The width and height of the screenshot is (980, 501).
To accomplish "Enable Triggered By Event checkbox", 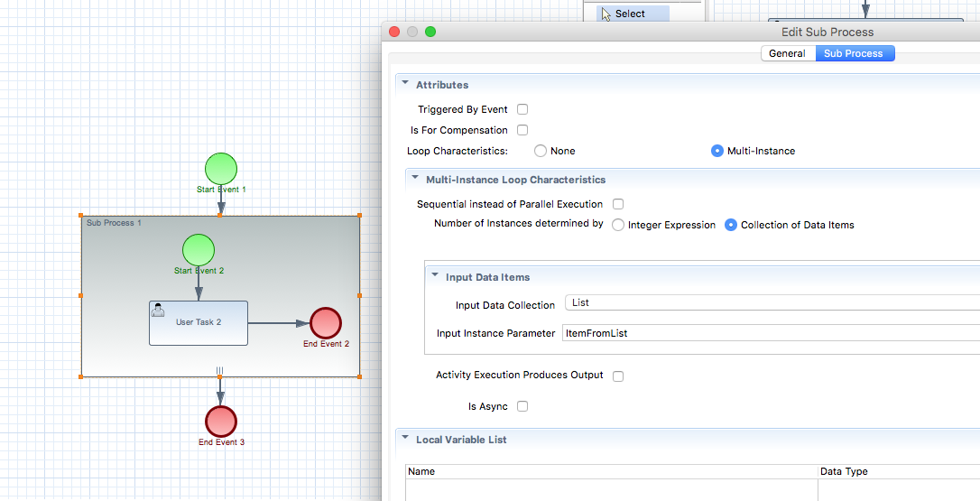I will click(x=522, y=109).
